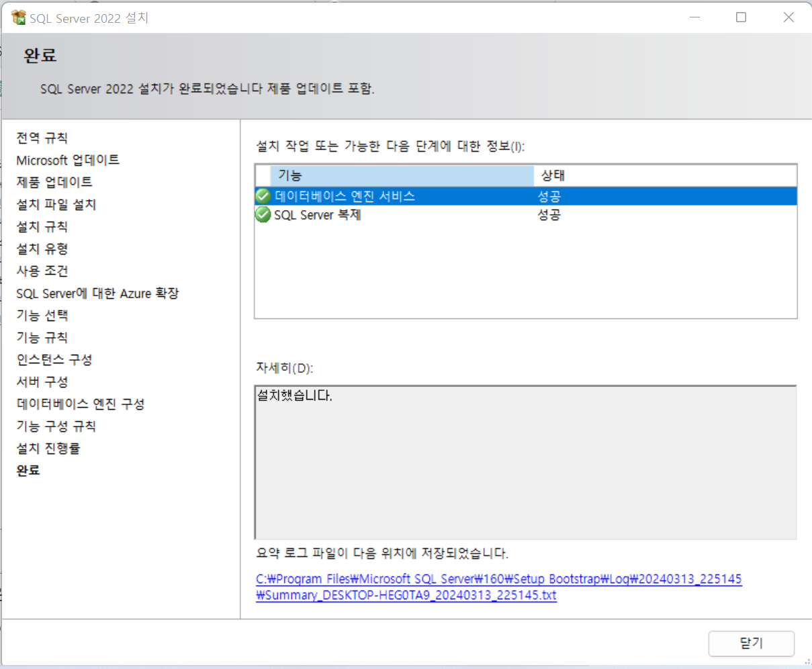Image resolution: width=812 pixels, height=669 pixels.
Task: Click the 전역 규칙 step in the sidebar
Action: 42,138
